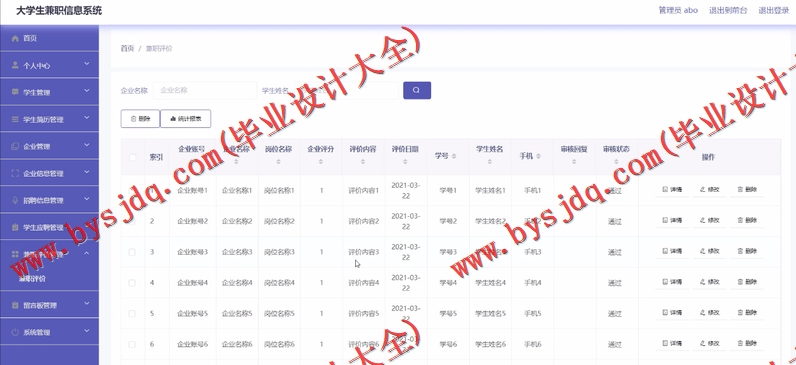
Task: Sort by 审核状态 column arrows
Action: [616, 162]
